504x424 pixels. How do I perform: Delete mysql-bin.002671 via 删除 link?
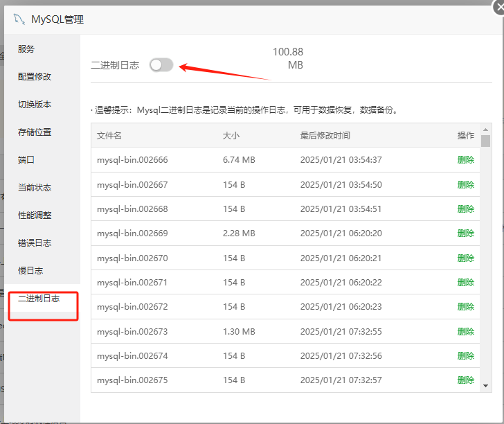466,283
